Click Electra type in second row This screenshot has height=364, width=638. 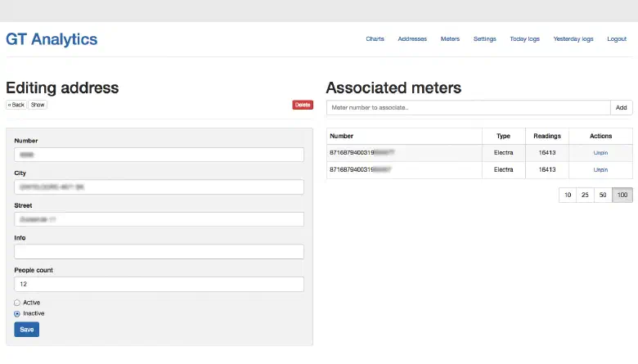tap(504, 170)
